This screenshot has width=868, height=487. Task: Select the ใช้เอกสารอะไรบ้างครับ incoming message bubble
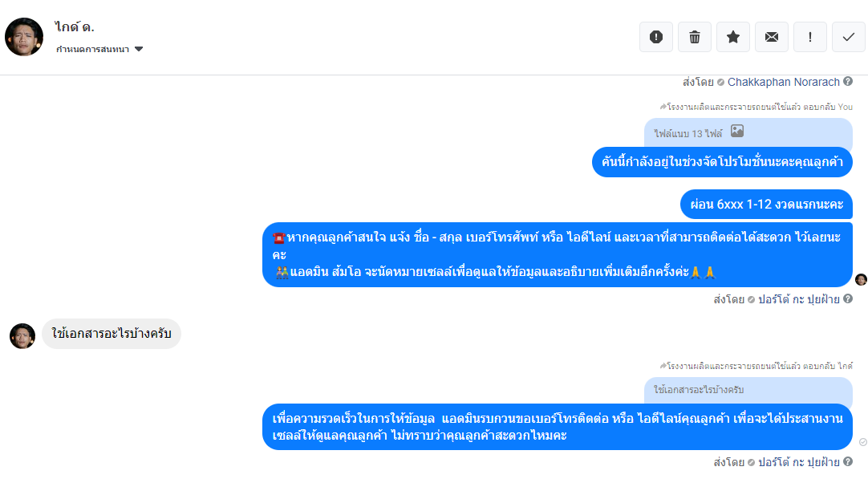112,334
